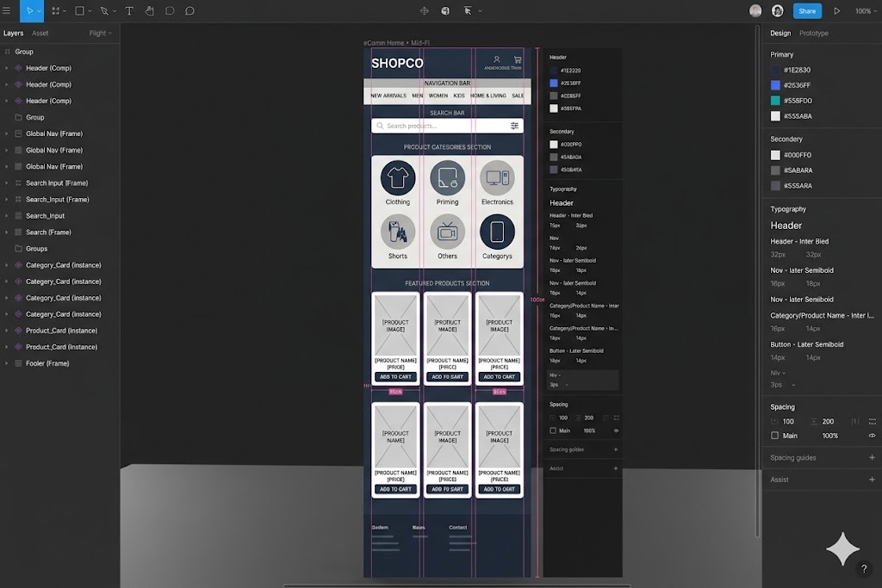Click the plus icon beside Assist
882x588 pixels.
[872, 480]
